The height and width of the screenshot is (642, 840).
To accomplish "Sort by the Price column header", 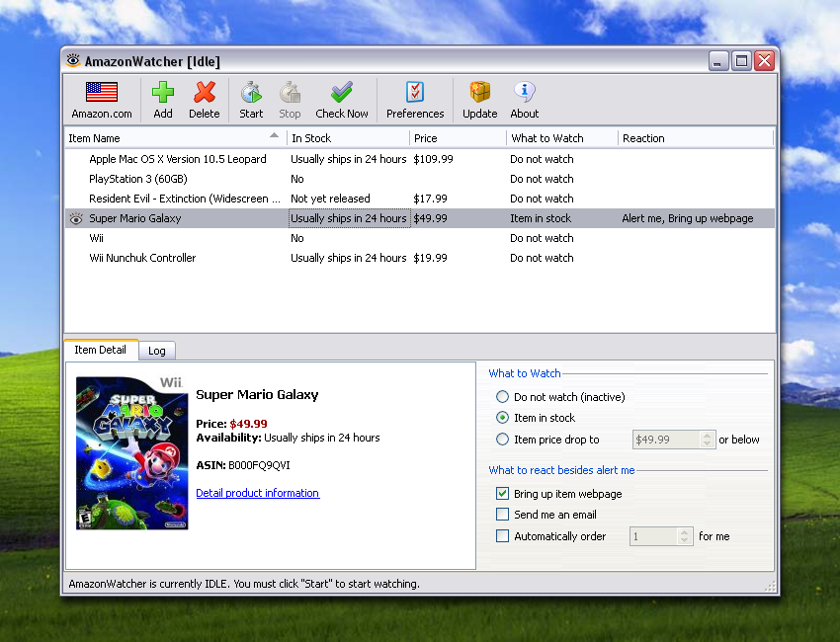I will click(x=458, y=138).
